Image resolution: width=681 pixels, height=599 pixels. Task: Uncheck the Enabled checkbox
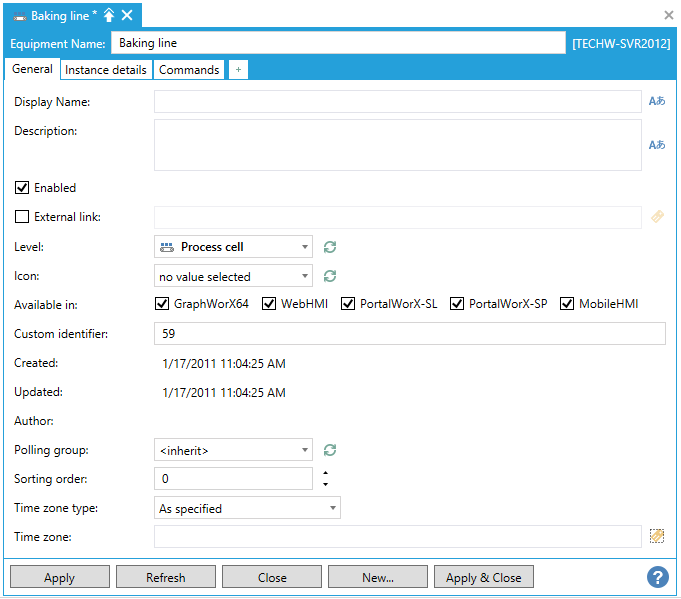[x=22, y=187]
